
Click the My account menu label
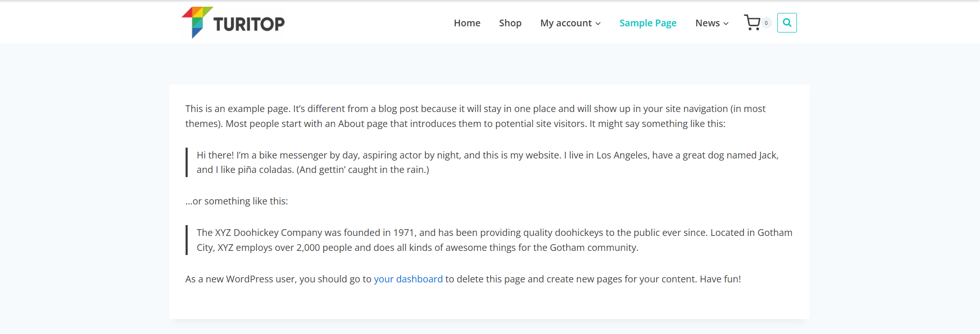[x=566, y=23]
